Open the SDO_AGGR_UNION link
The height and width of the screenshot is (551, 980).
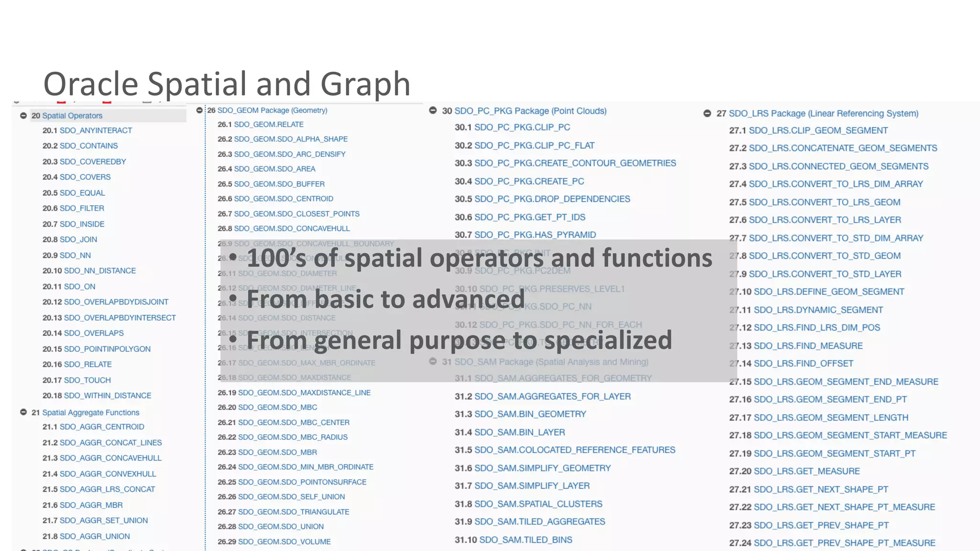(95, 537)
